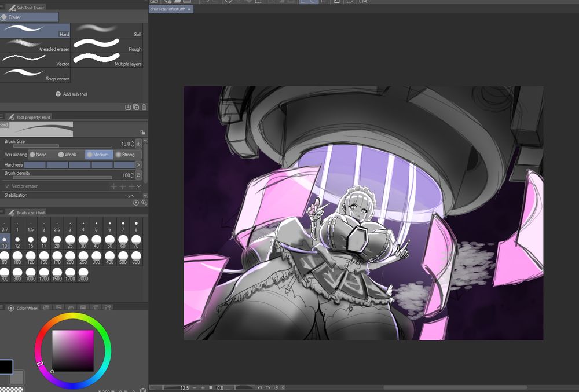Select brush size 1200 preset

point(44,274)
